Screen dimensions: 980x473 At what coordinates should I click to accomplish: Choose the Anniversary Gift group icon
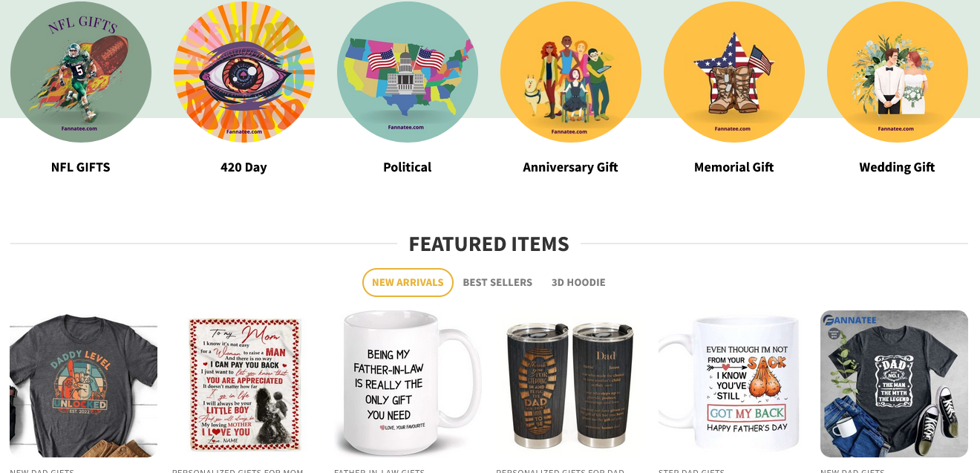point(571,72)
